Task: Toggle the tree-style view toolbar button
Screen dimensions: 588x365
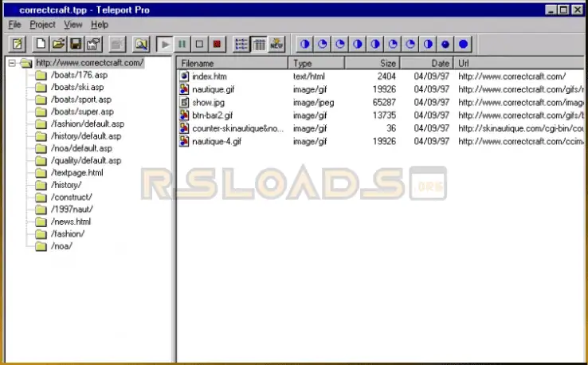Action: 241,44
